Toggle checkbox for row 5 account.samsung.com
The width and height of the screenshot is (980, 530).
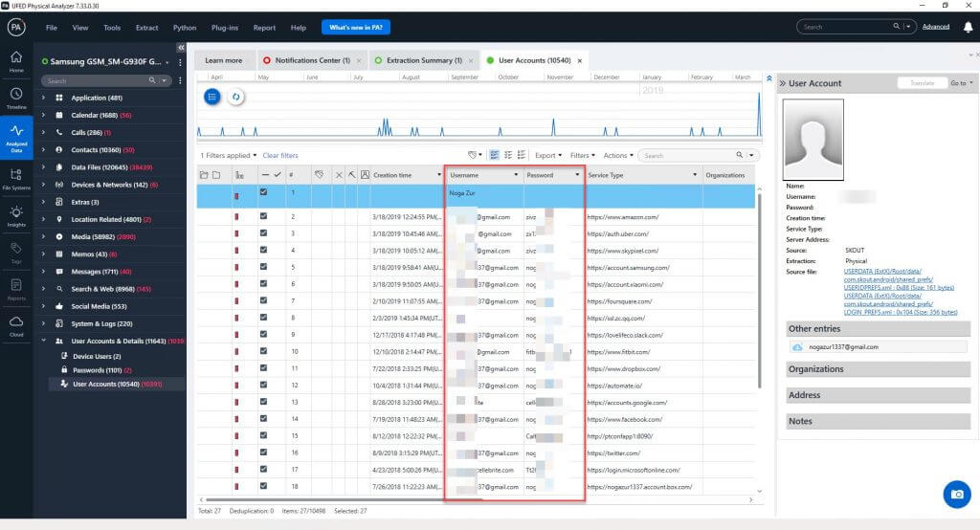click(263, 267)
